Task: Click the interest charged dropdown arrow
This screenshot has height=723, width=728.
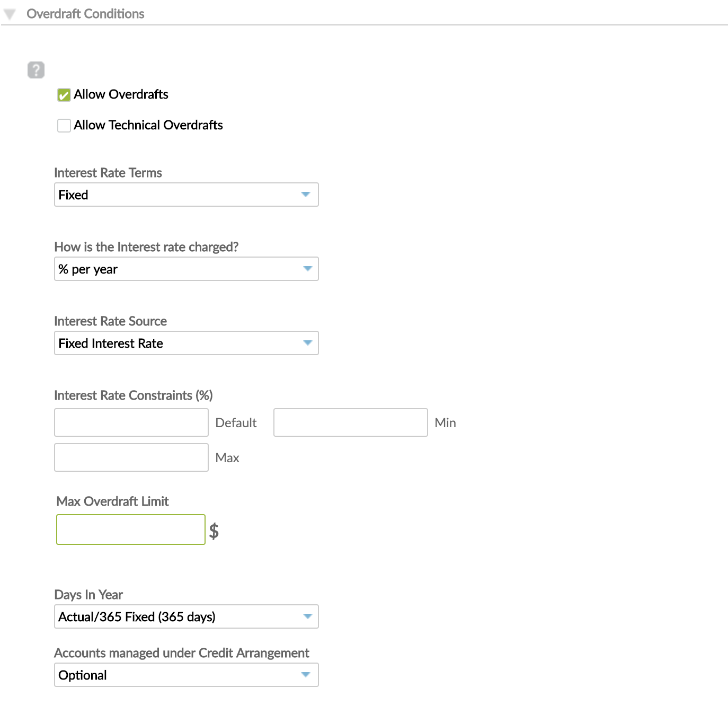Action: pyautogui.click(x=307, y=269)
